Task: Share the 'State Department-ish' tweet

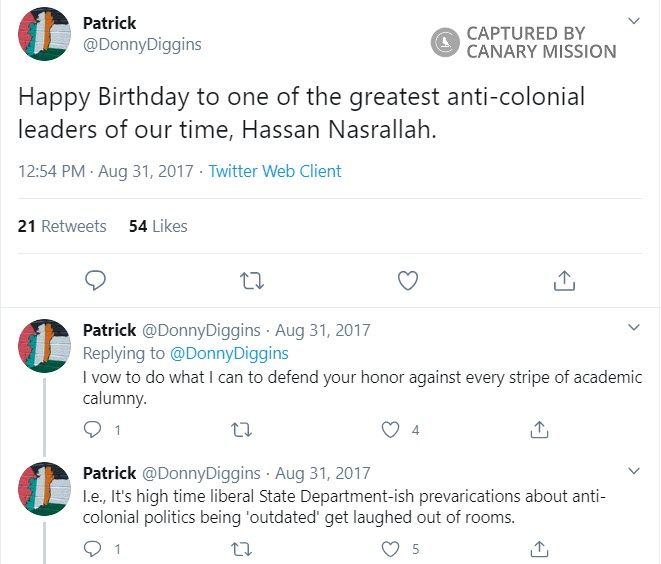Action: 539,549
